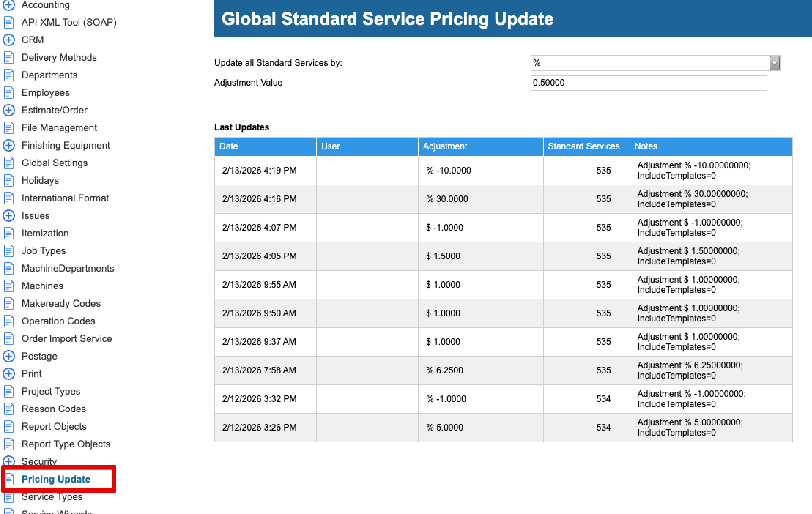This screenshot has width=812, height=514.
Task: Click the $ -1.0000 adjustment cell
Action: [481, 228]
